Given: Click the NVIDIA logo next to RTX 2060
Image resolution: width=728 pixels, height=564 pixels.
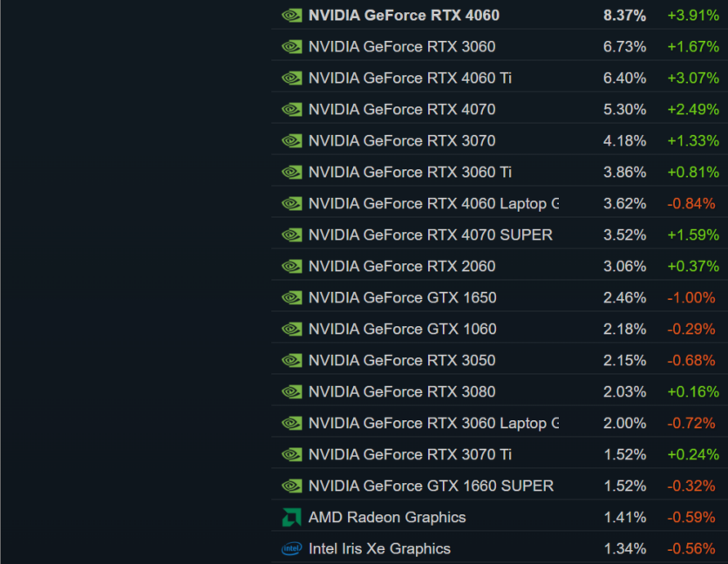Looking at the screenshot, I should tap(291, 266).
